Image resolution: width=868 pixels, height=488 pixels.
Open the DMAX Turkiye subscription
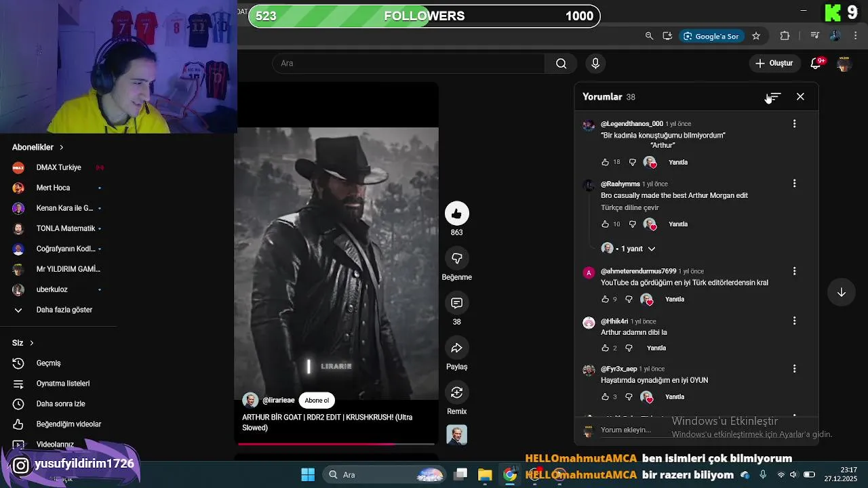(59, 167)
